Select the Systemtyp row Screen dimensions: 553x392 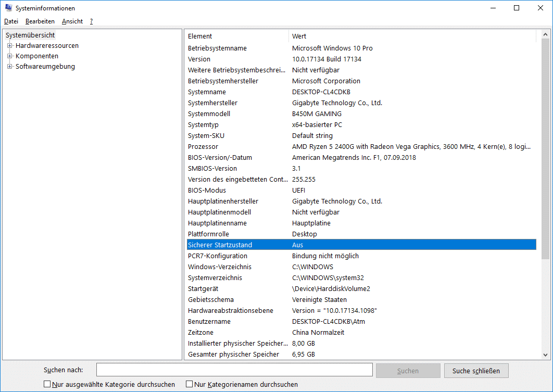point(361,125)
